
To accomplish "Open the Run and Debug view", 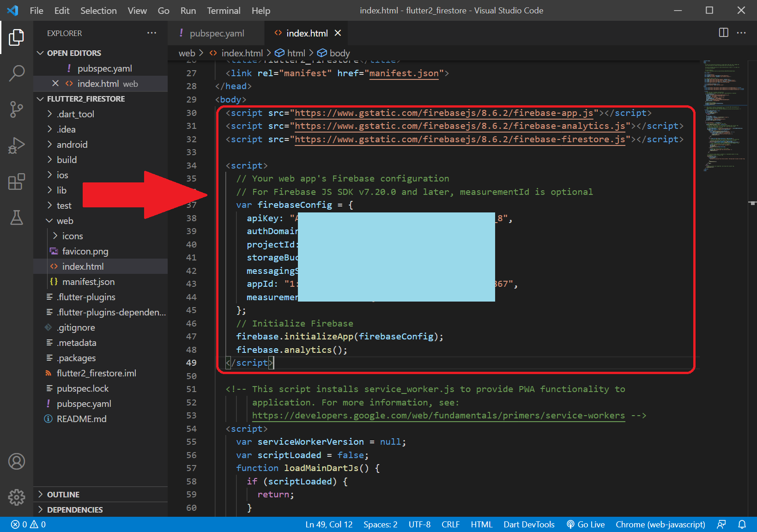I will coord(17,145).
